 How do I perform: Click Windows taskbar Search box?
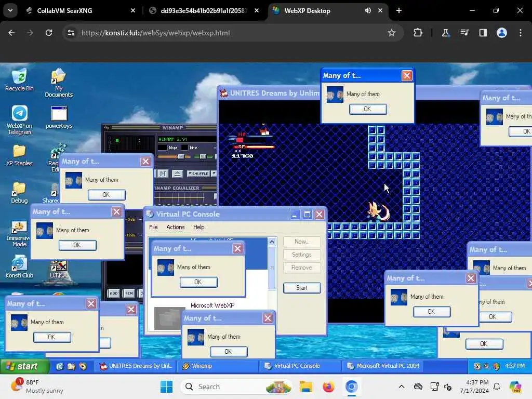(236, 387)
